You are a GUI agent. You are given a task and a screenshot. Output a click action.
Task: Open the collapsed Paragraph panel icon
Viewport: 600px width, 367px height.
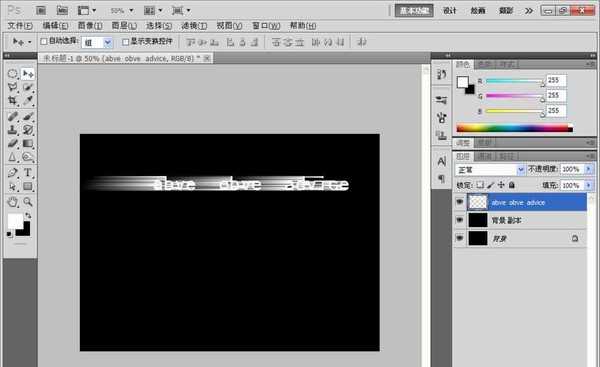(442, 178)
